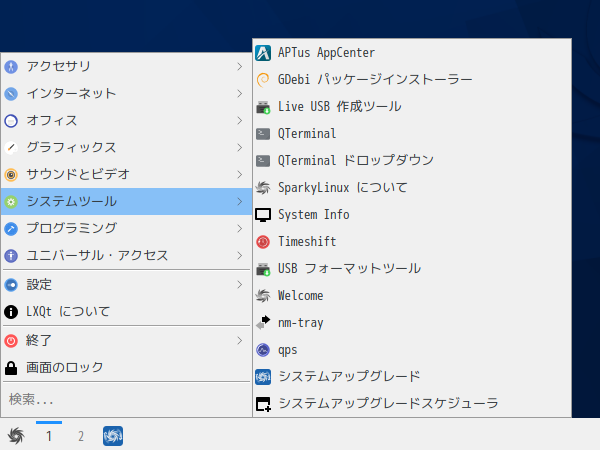This screenshot has width=600, height=450.
Task: Click the System Info monitor icon
Action: (263, 215)
